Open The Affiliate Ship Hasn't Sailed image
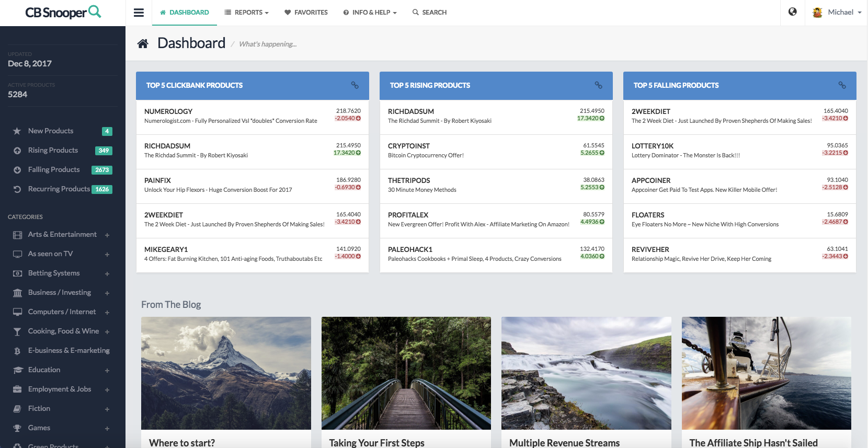The height and width of the screenshot is (448, 868). click(767, 373)
